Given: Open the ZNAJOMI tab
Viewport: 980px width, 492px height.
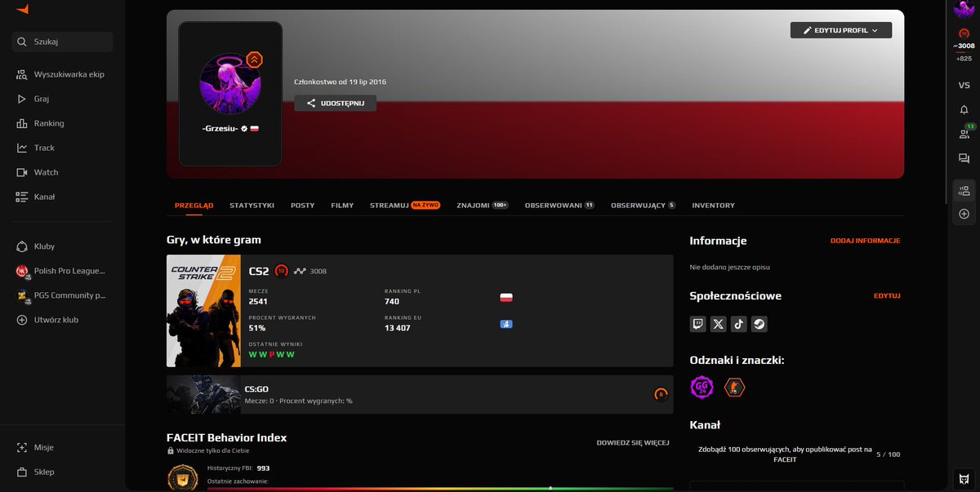Looking at the screenshot, I should pos(483,206).
